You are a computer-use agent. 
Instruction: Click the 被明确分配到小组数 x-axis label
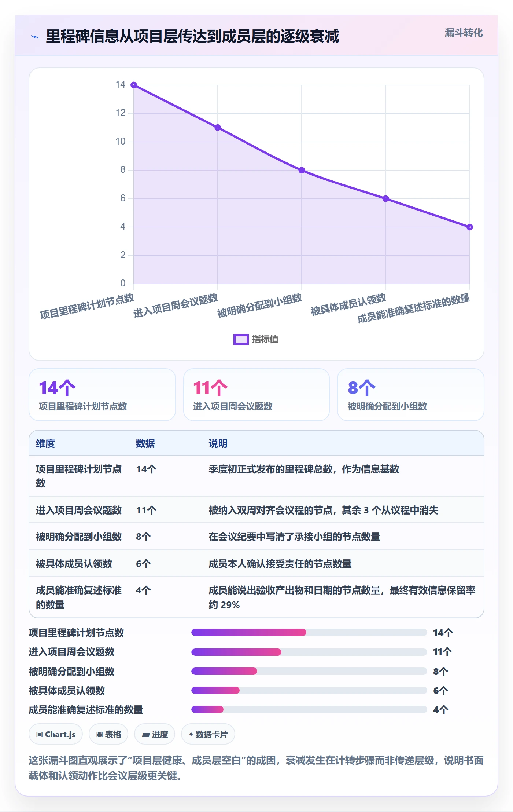[260, 306]
